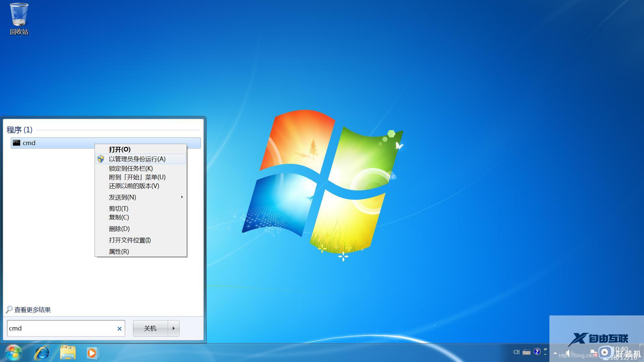Click the 关机 shutdown button
This screenshot has width=644, height=362.
click(x=150, y=328)
